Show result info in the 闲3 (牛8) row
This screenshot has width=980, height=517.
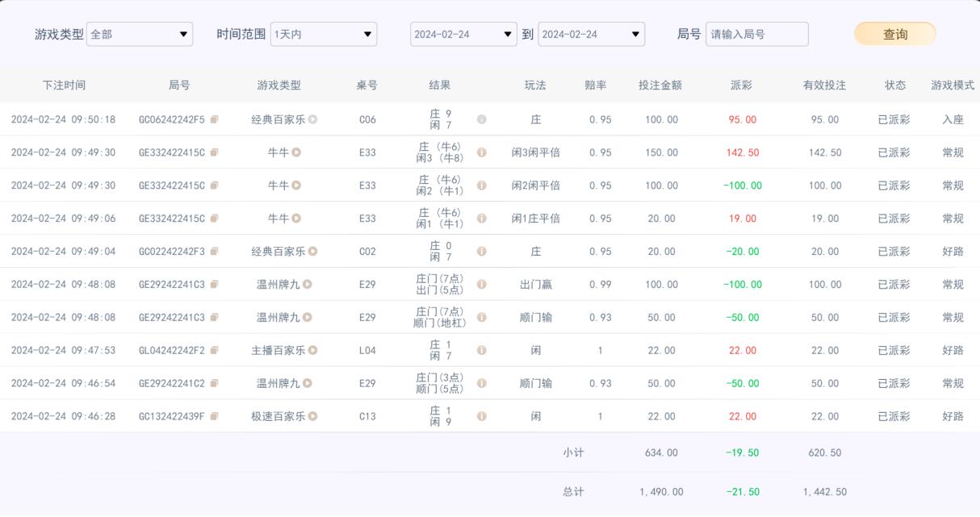pyautogui.click(x=482, y=152)
